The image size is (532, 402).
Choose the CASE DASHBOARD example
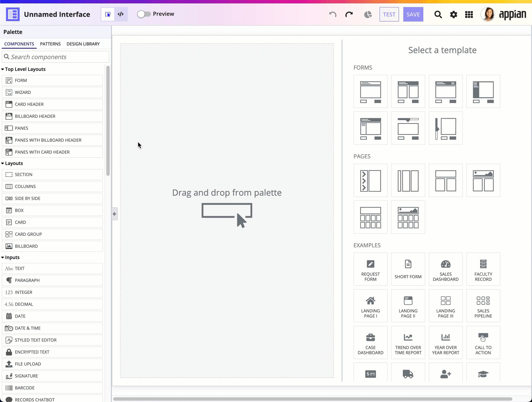coord(370,342)
